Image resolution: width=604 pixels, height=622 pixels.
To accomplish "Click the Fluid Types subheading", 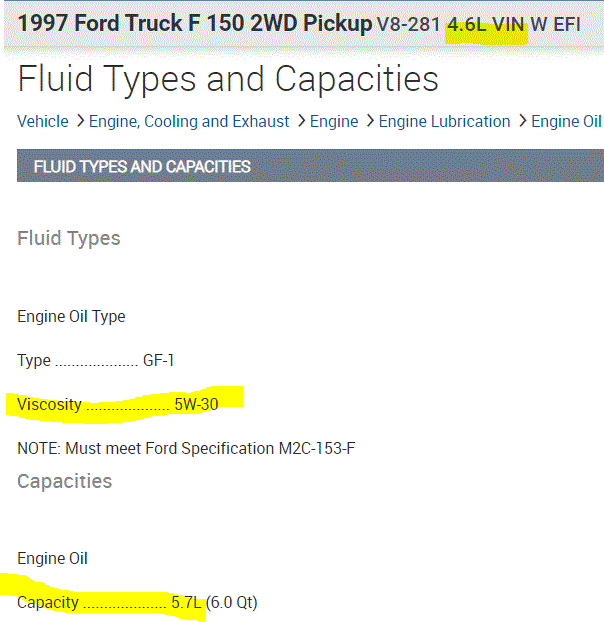I will pos(69,238).
